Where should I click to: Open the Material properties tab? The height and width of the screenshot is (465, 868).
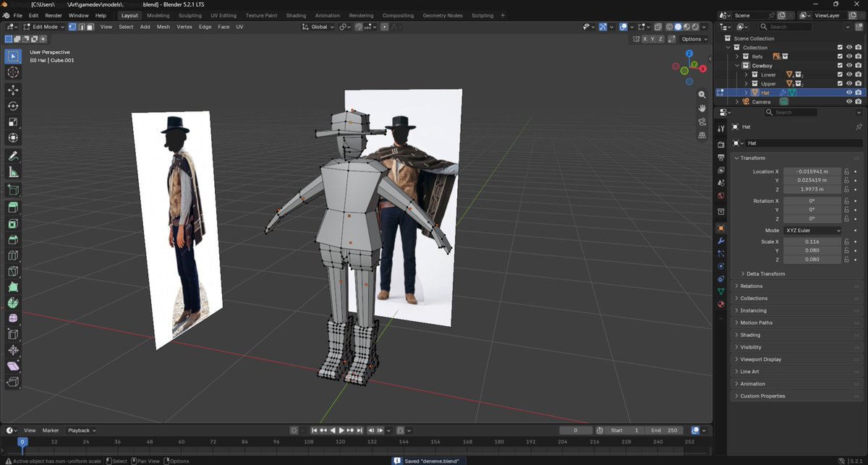(720, 304)
